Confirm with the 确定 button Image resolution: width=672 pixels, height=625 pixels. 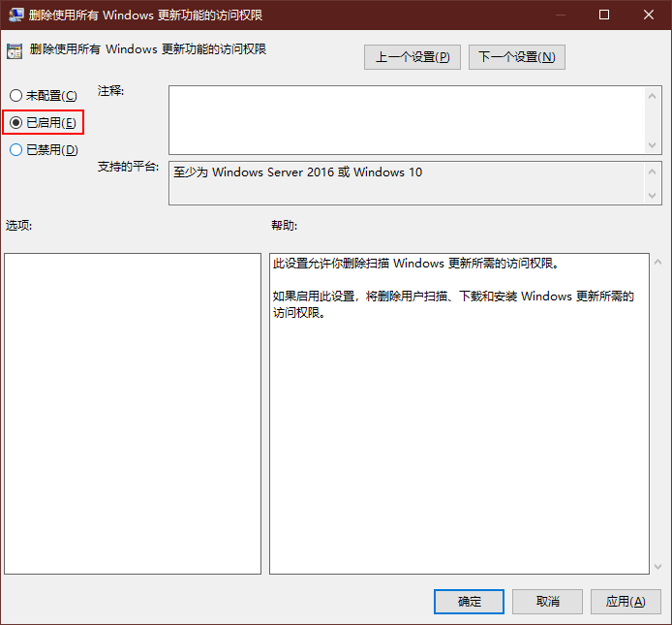click(x=469, y=602)
